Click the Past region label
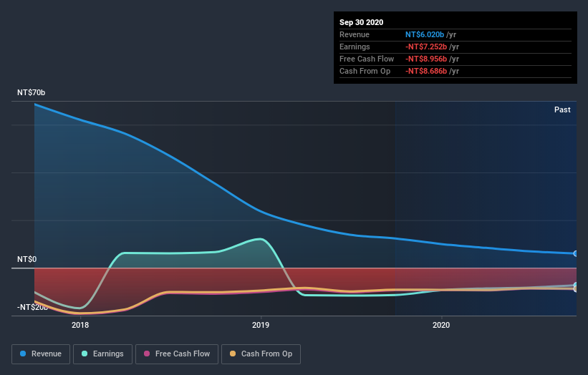 click(562, 109)
